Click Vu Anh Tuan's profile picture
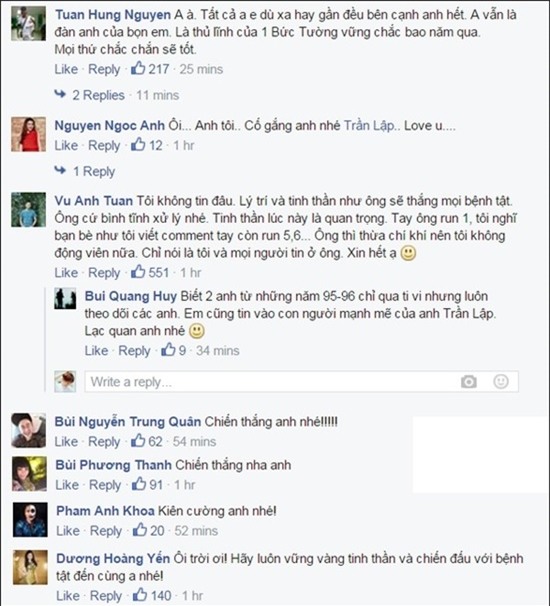The height and width of the screenshot is (606, 550). click(x=28, y=209)
